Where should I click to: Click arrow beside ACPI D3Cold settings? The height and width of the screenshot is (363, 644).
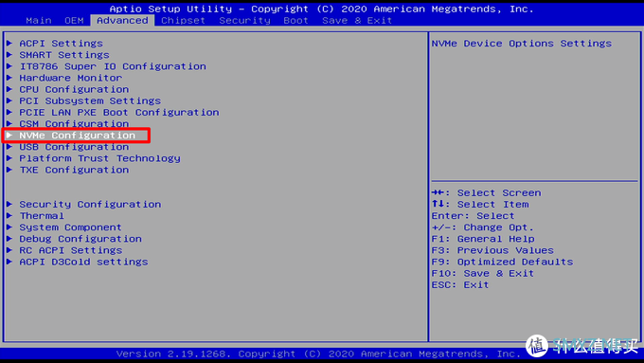pyautogui.click(x=9, y=262)
